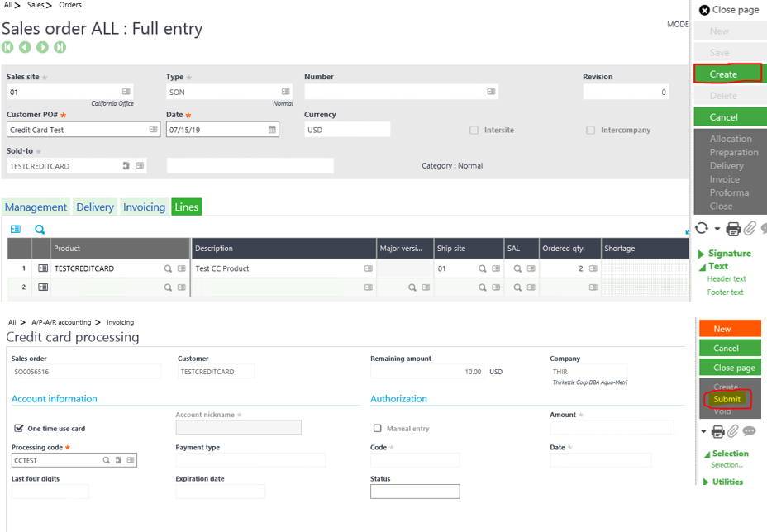Open lookup magnifier in TESTCREDITCARD product cell
Screen dimensions: 767x532
168,268
